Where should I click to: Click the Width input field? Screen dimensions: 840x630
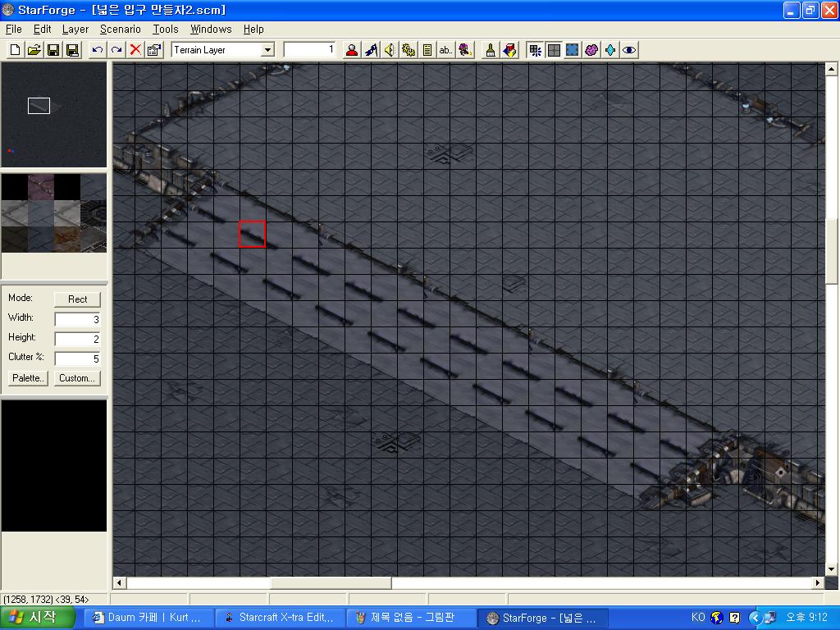pyautogui.click(x=78, y=319)
